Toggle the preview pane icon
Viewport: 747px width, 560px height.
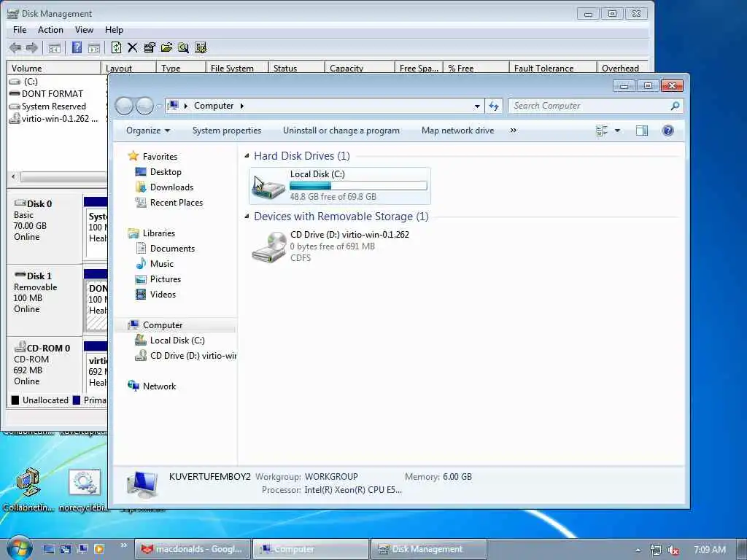[x=642, y=131]
